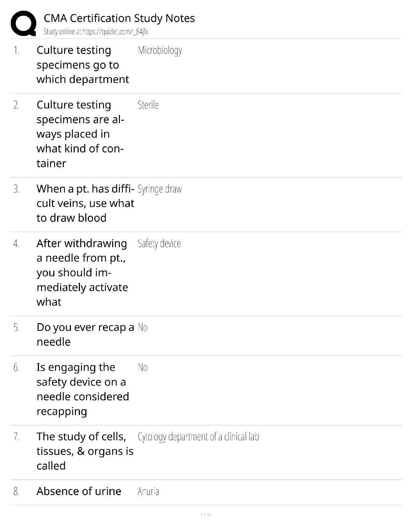The height and width of the screenshot is (532, 411).
Task: Click the 1 / 18 page indicator
Action: pos(205,515)
